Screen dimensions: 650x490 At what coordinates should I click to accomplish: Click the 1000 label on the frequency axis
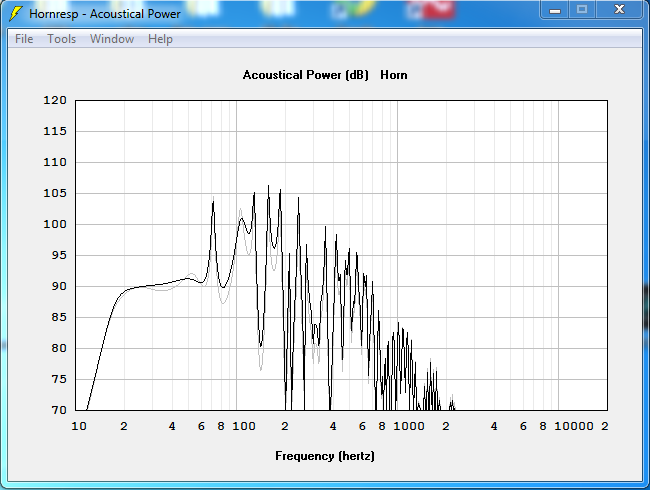click(409, 426)
